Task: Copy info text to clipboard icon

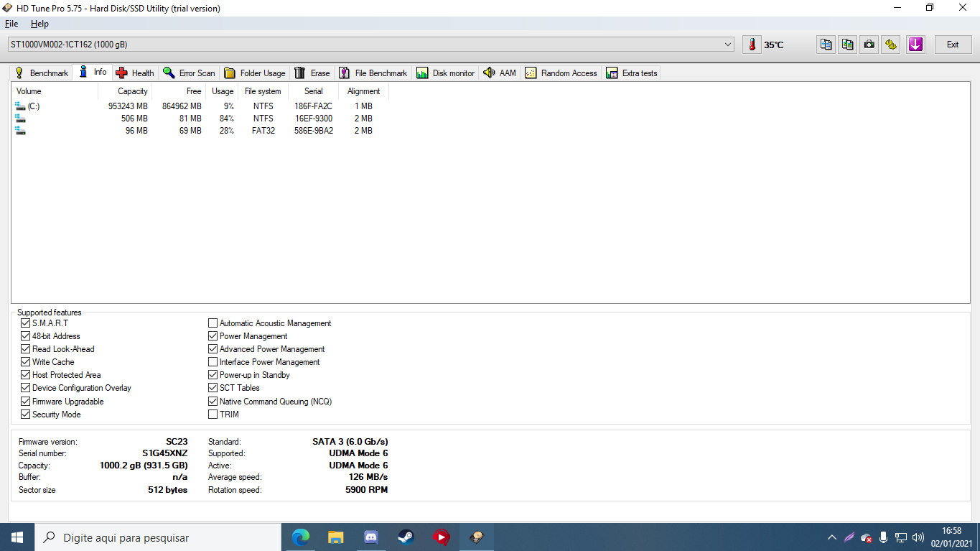Action: (x=826, y=45)
